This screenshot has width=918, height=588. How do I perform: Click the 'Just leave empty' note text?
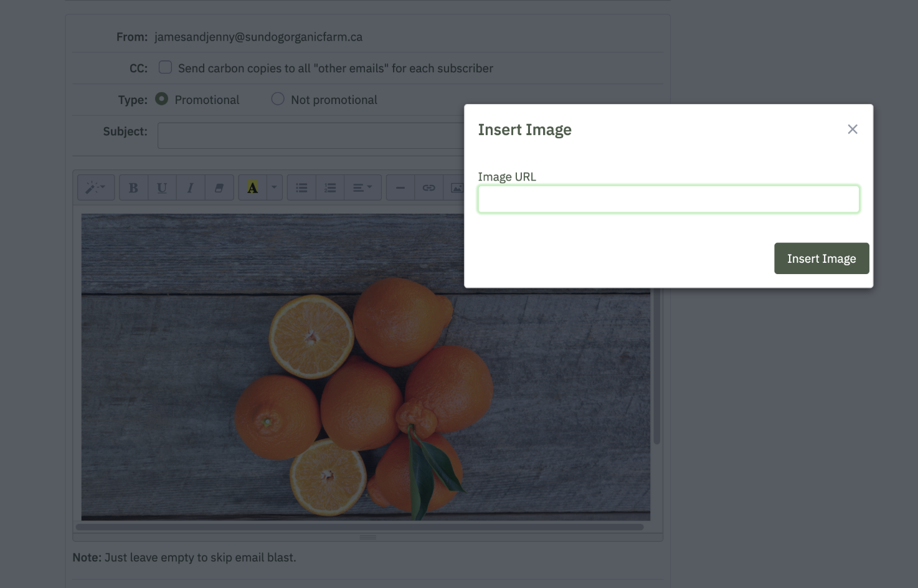click(x=200, y=557)
